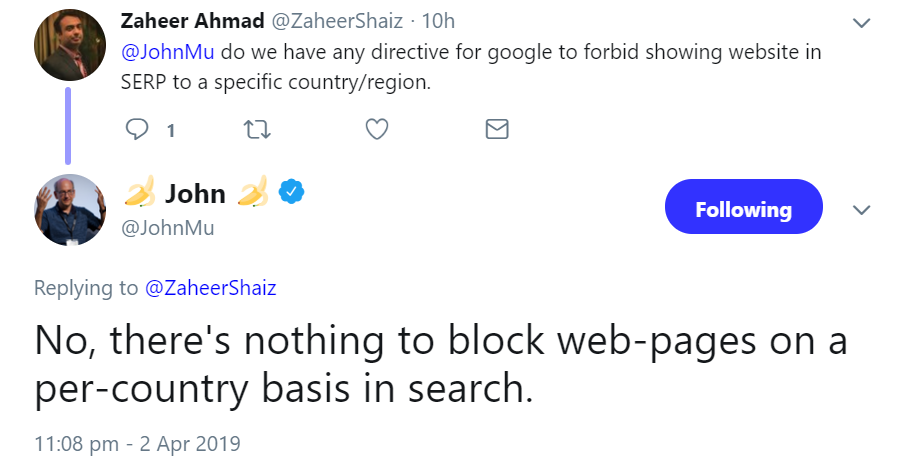
Task: Open the 10h tweet timestamp
Action: 438,20
